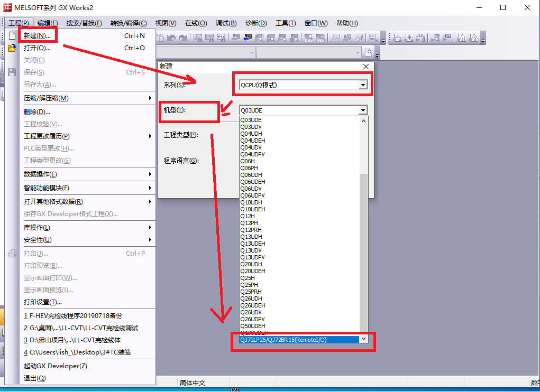This screenshot has height=392, width=540.
Task: Click the blank page icon beside 新建
Action: point(12,36)
